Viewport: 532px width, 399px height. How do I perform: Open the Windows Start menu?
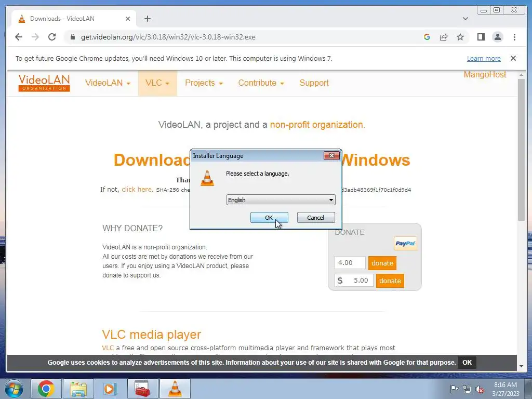coord(14,389)
